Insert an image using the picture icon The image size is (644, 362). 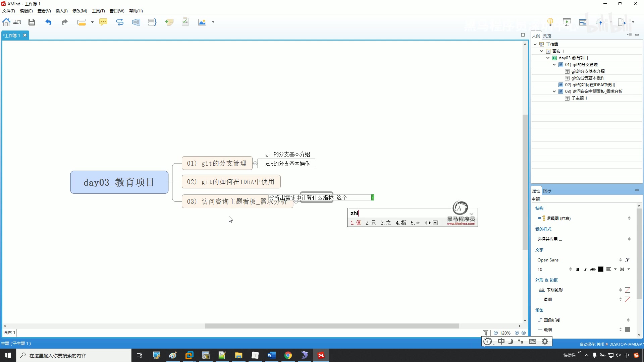pos(202,22)
